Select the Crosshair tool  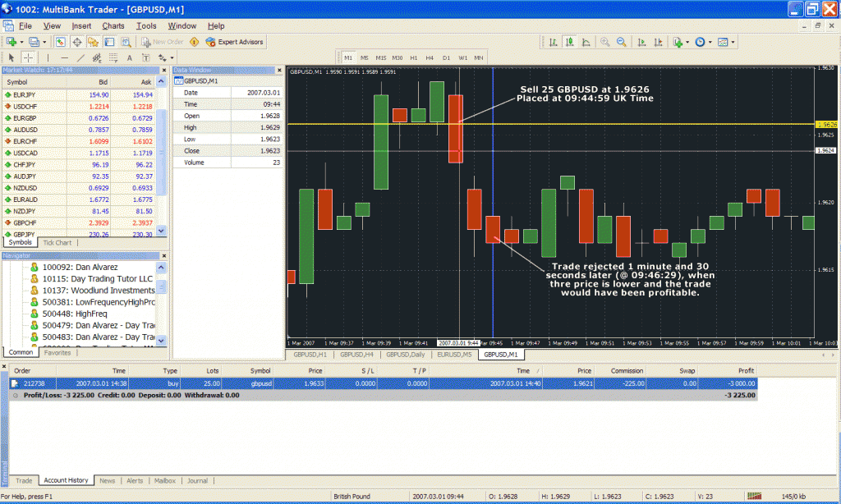[x=28, y=57]
